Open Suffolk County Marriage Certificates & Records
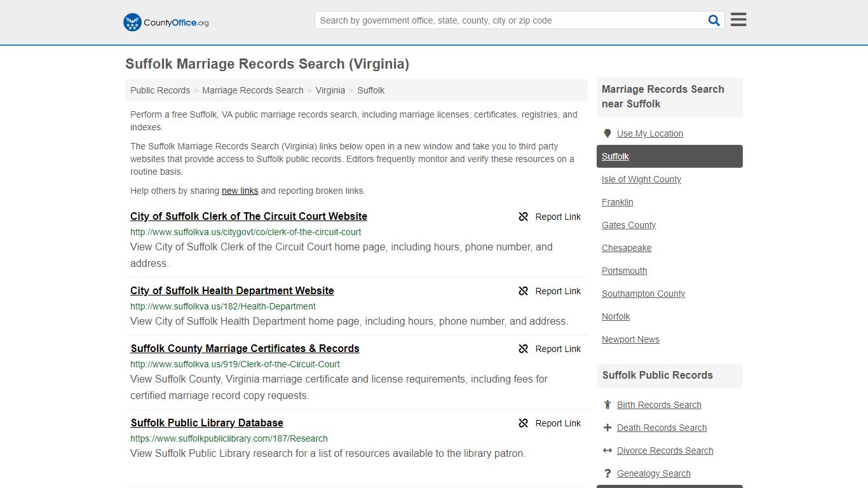 [245, 348]
